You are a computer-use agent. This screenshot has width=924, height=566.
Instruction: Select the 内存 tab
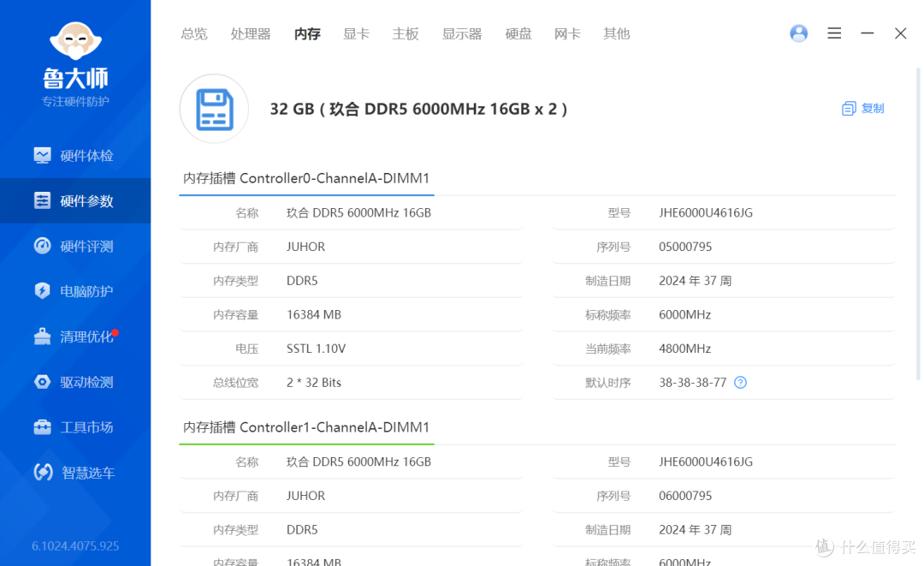pos(307,33)
